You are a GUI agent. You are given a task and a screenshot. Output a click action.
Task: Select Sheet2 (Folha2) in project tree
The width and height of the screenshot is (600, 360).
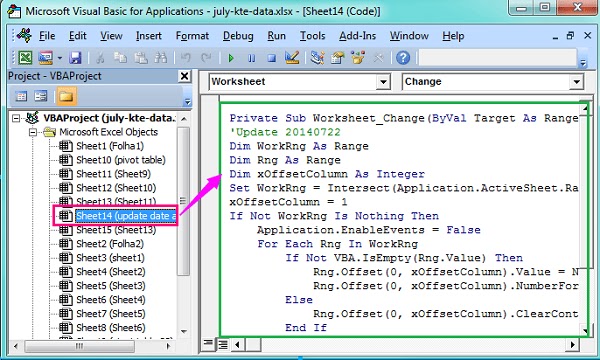[x=110, y=244]
